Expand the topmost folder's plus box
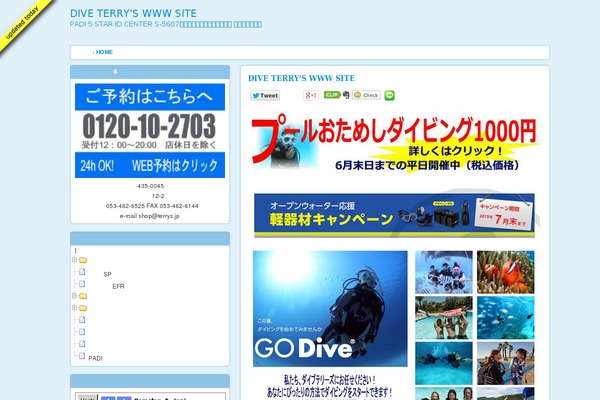The image size is (600, 400). pos(74,260)
